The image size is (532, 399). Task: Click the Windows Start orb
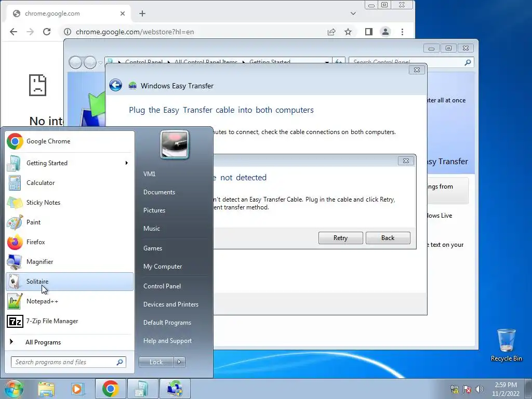click(14, 389)
